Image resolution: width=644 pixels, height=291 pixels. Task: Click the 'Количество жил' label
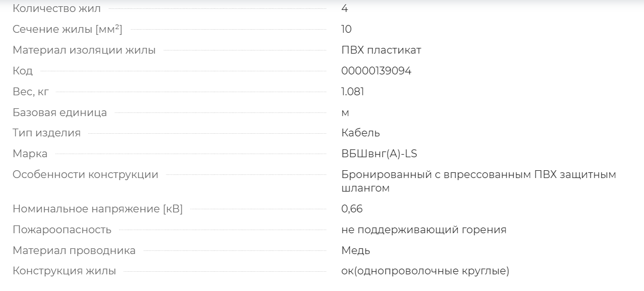coord(57,8)
